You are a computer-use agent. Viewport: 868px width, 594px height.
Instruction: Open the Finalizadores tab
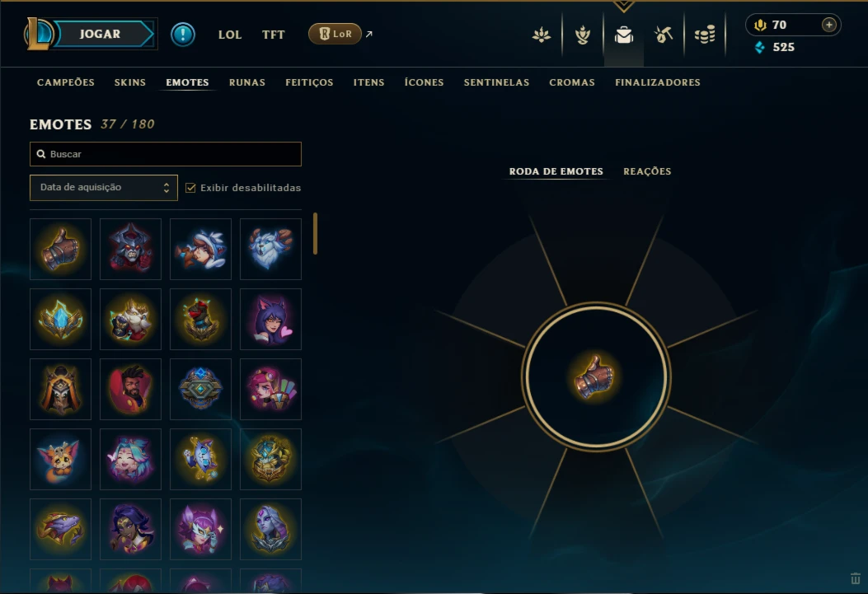[658, 82]
